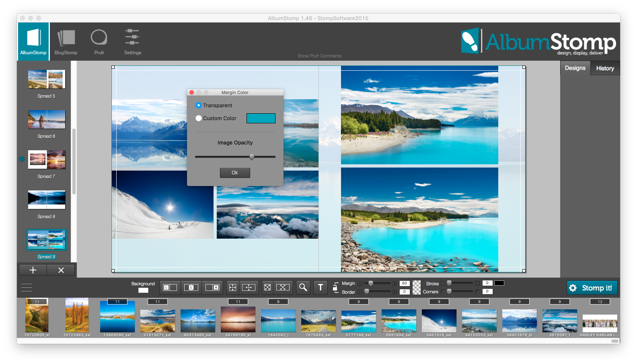Click the blue comment marker beside Spread 7
Screen dimensions: 637x364
(22, 159)
